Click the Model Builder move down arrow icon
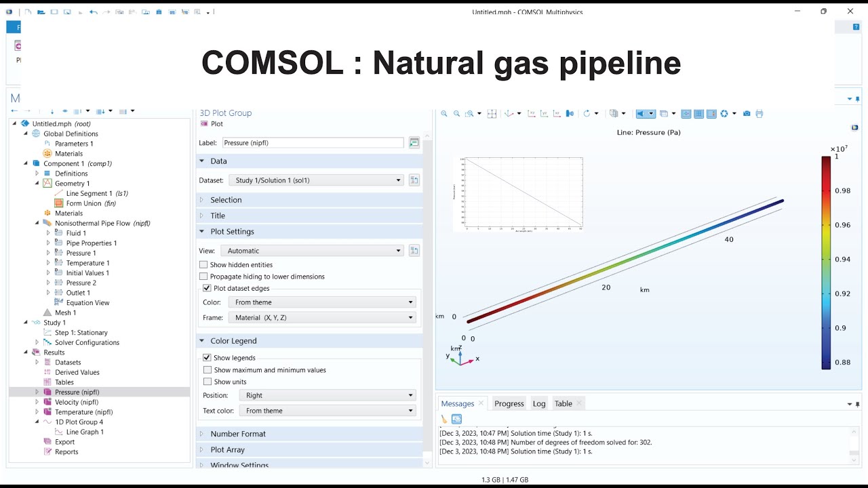868x488 pixels. point(52,111)
